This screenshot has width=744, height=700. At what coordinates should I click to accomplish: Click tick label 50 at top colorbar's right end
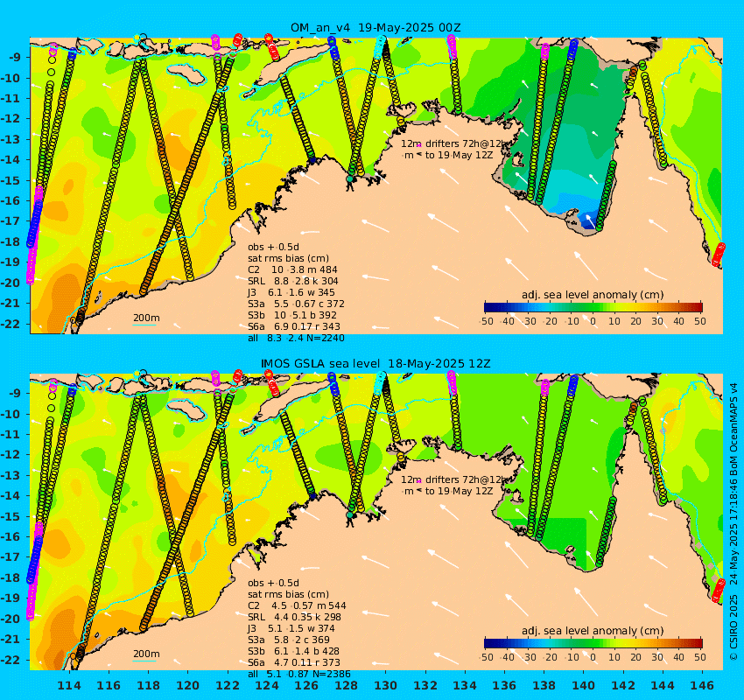pyautogui.click(x=700, y=321)
